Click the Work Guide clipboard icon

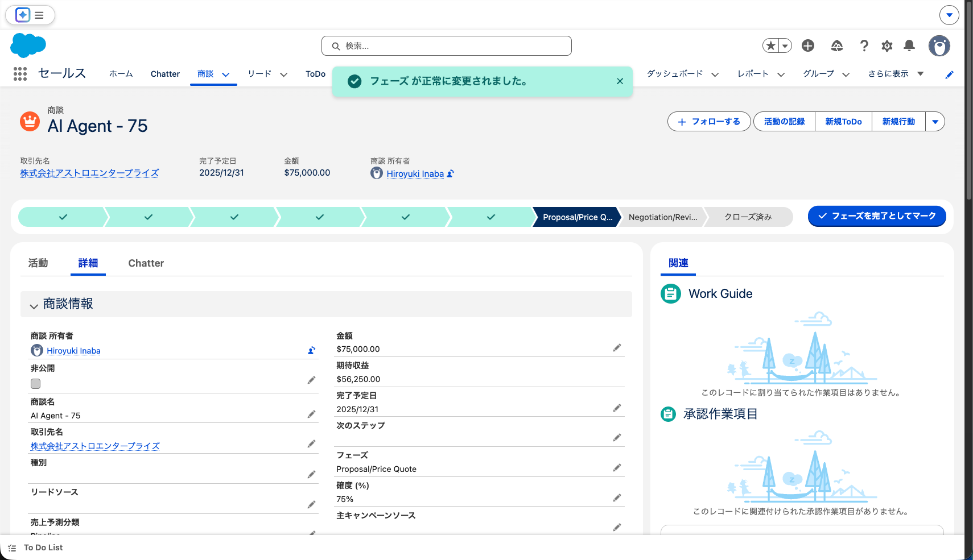tap(671, 293)
